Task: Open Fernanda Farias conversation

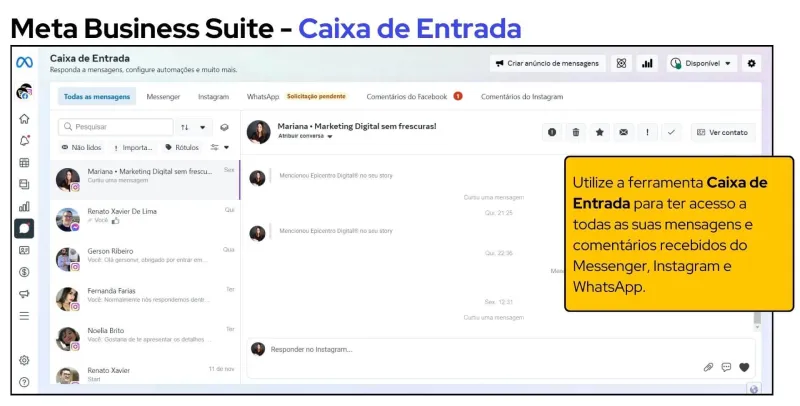Action: pos(145,299)
